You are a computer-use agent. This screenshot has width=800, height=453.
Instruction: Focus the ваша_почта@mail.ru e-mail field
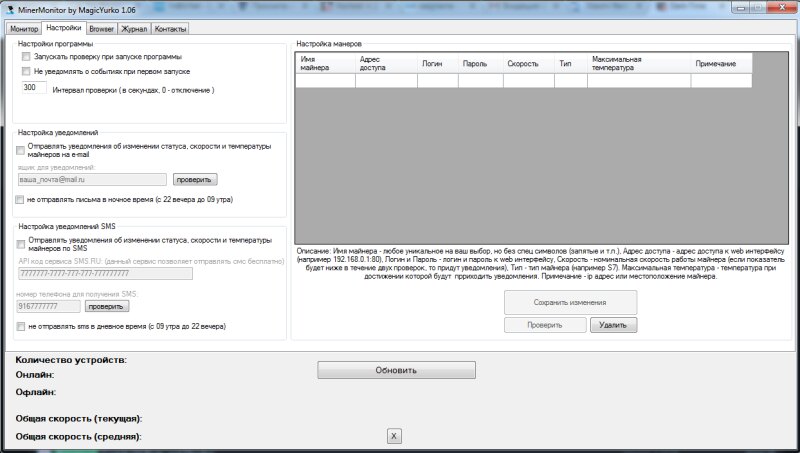(92, 180)
